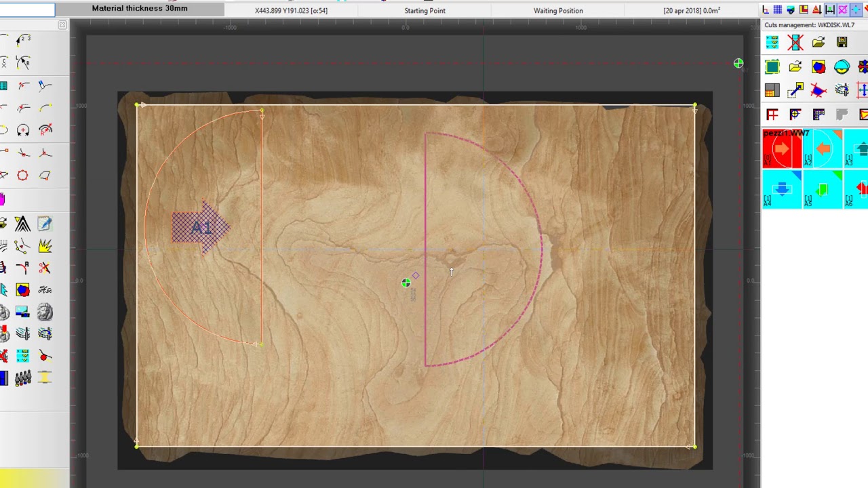
Task: Click the Waiting Position status label
Action: point(558,11)
